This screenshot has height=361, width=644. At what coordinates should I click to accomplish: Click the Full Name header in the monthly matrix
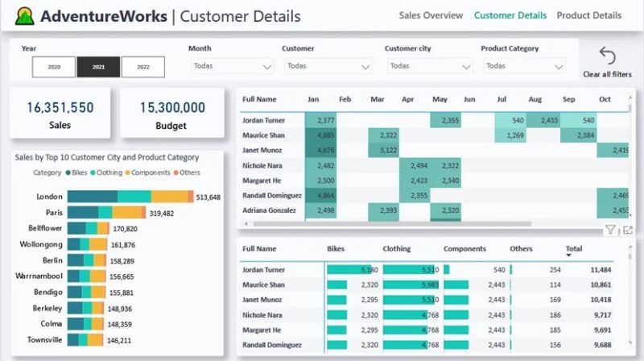point(259,99)
